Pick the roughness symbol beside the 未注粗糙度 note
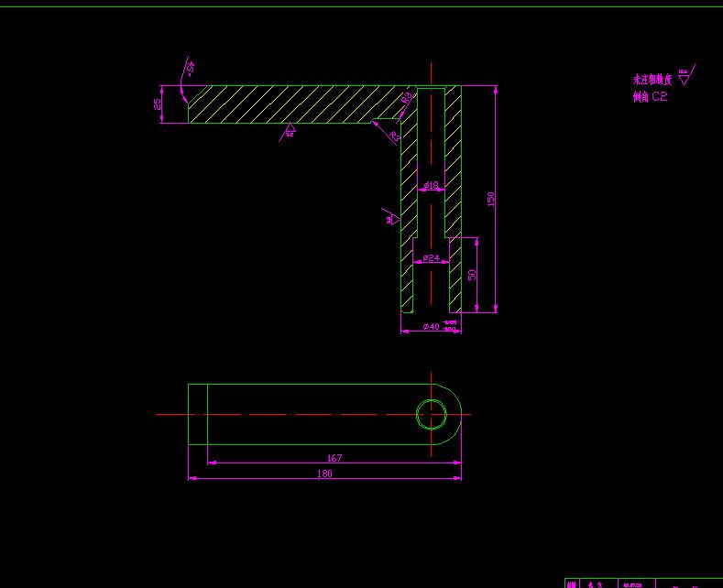Viewport: 723px width, 588px height. (686, 75)
